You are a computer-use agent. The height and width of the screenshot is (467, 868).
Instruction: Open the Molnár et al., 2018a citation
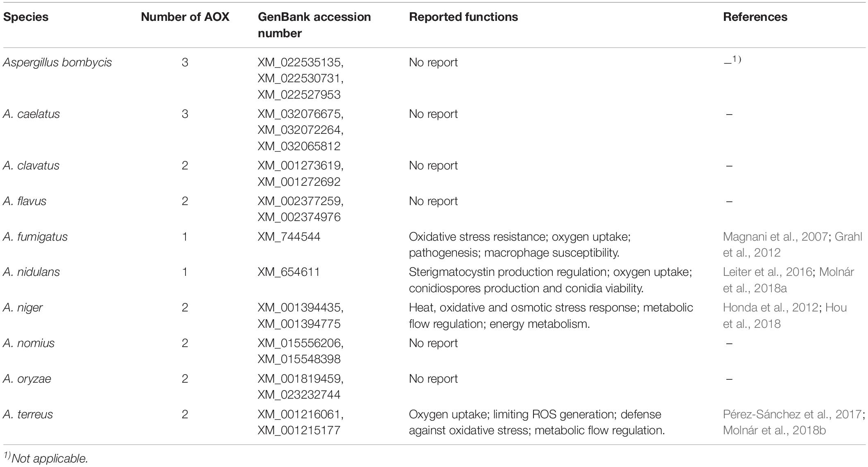click(x=789, y=280)
